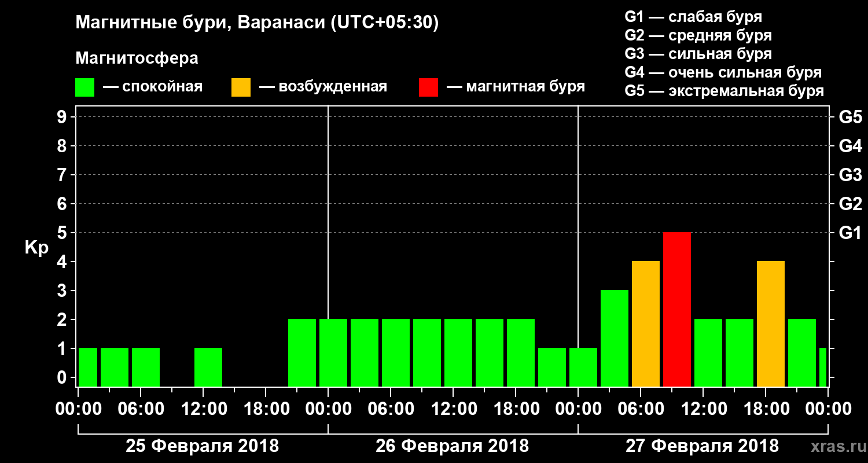Image resolution: width=868 pixels, height=463 pixels.
Task: Click the '27 Февраля 2018' date label
Action: click(703, 446)
